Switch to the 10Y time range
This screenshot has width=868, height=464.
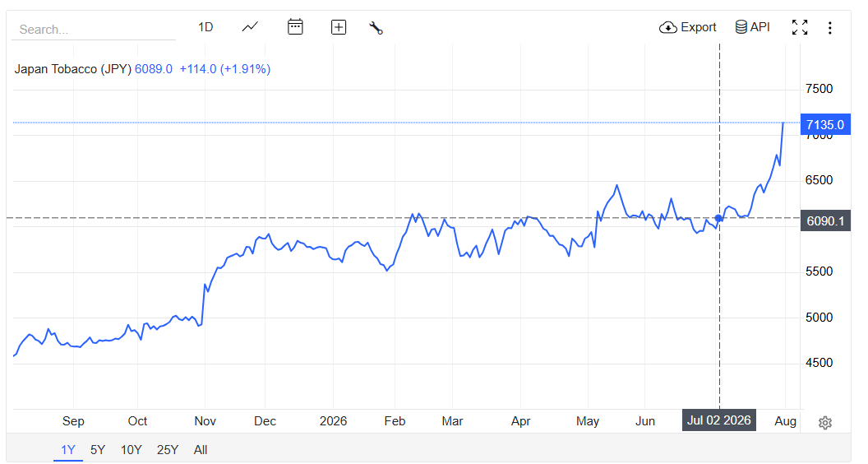[132, 449]
